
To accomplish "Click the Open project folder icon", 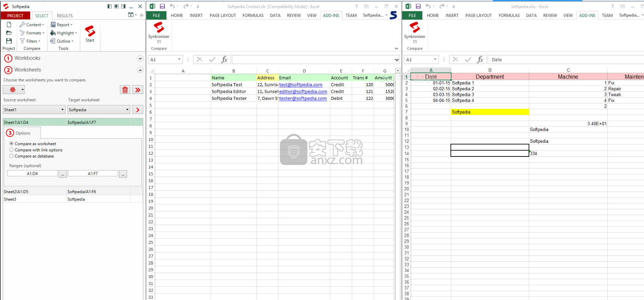I will 9,33.
